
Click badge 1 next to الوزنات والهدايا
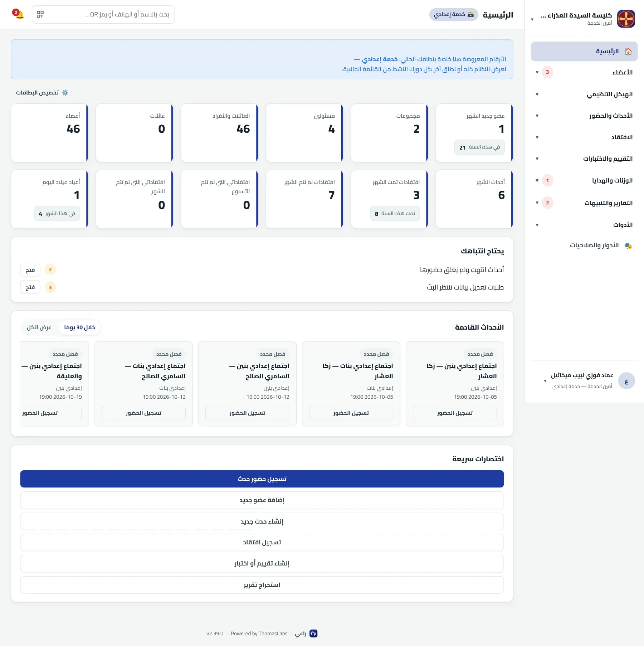[x=547, y=181]
